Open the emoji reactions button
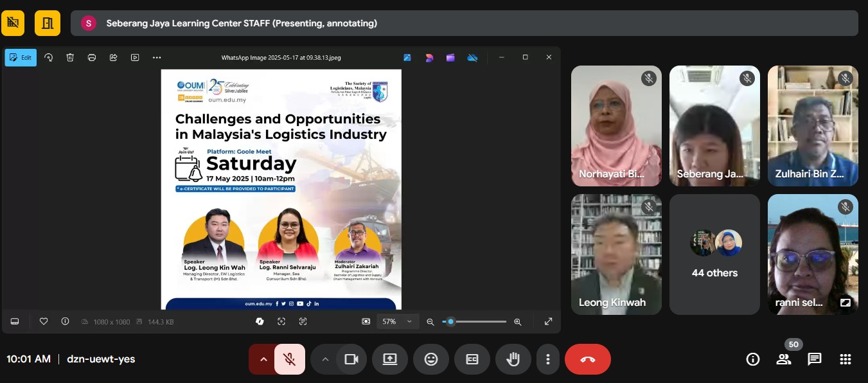Viewport: 868px width, 383px height. click(x=431, y=359)
